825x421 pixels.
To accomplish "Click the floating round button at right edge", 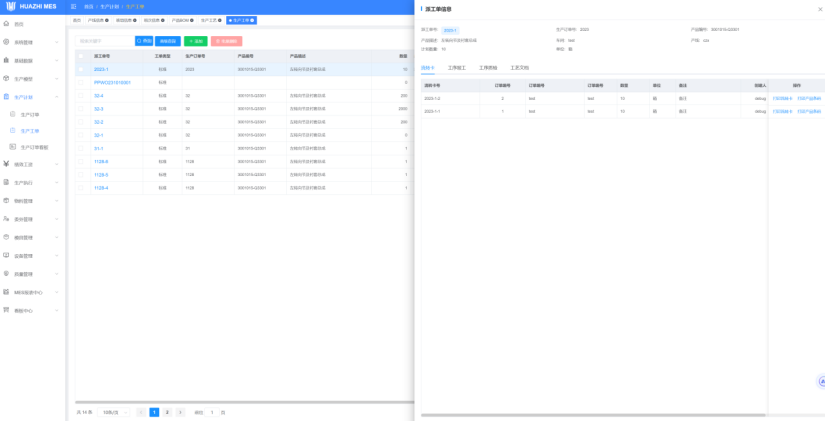I will (x=820, y=381).
